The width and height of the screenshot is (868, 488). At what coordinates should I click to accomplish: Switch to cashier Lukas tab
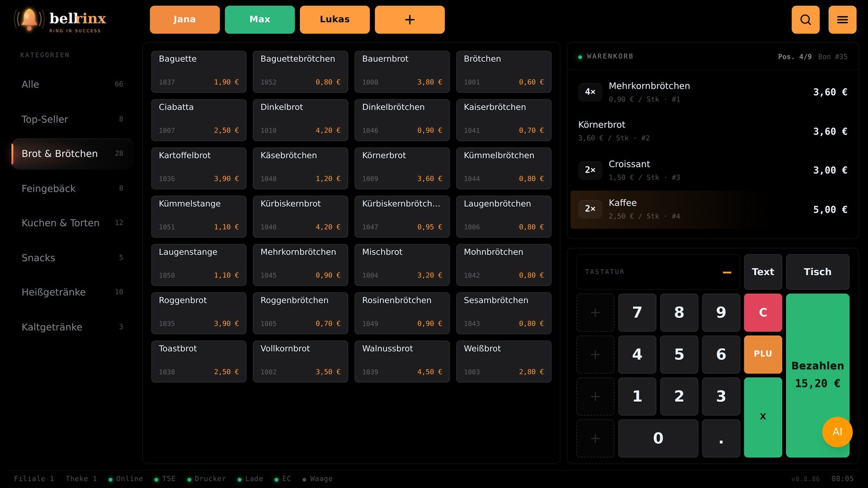point(335,20)
